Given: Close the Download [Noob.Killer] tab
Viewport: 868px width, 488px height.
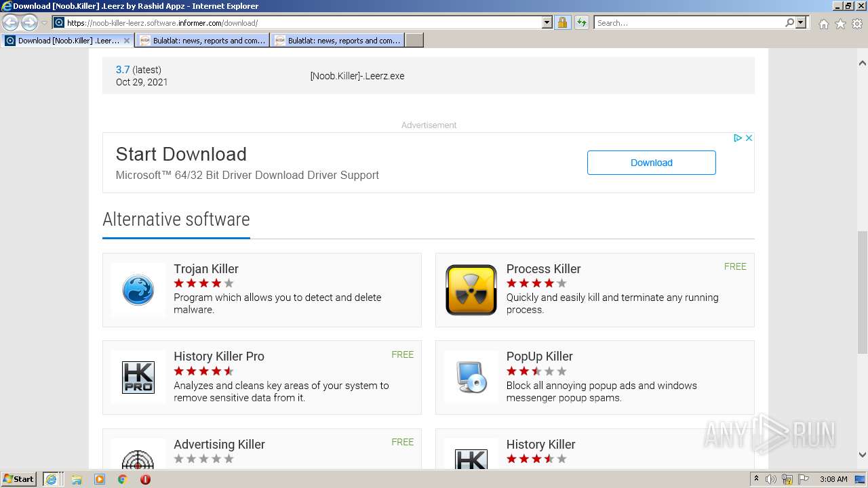Looking at the screenshot, I should [x=126, y=41].
